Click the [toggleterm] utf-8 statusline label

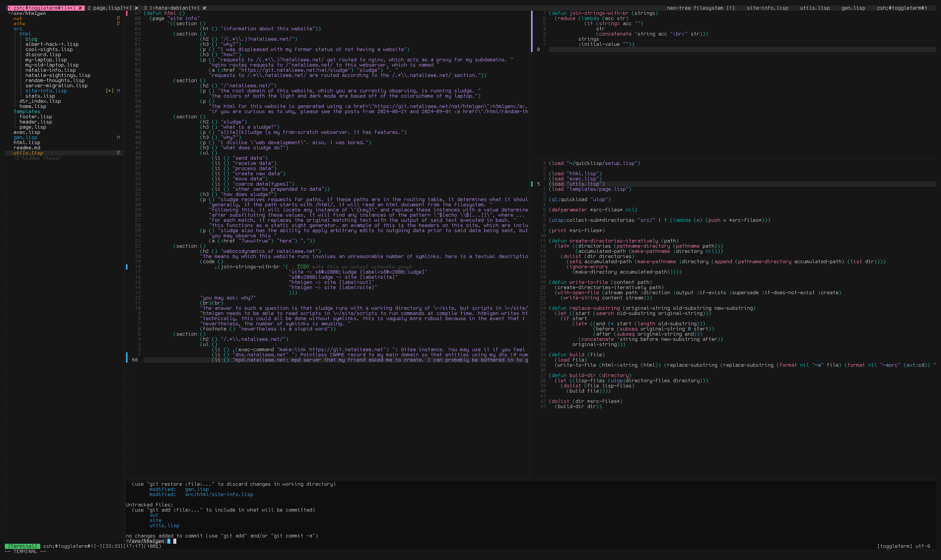(x=904, y=546)
